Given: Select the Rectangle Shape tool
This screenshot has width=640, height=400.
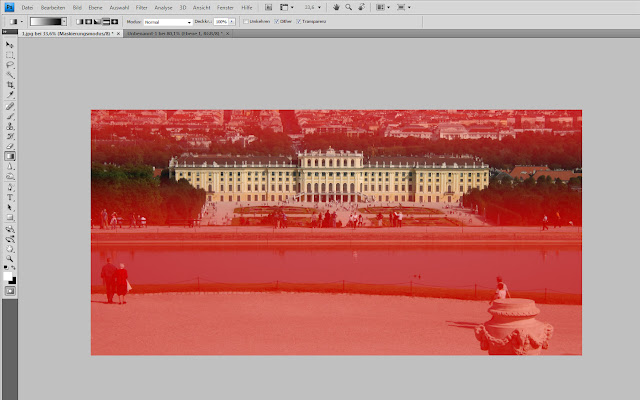Looking at the screenshot, I should click(x=10, y=218).
